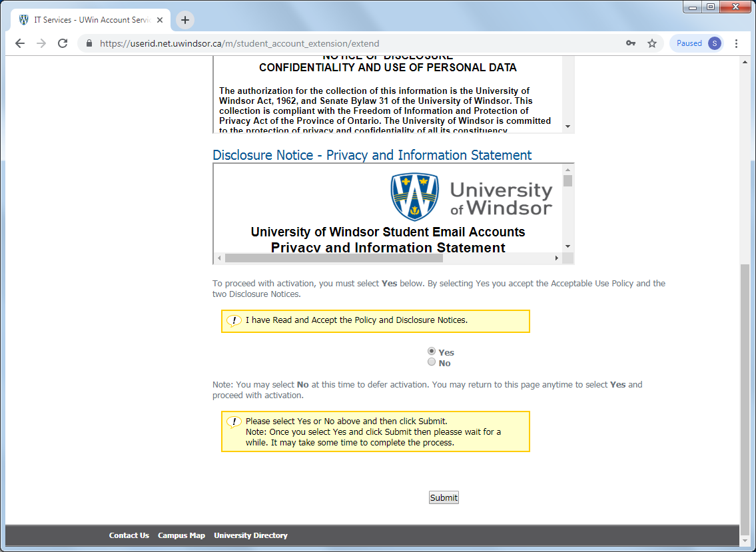Click the padlock icon beside the URL

(89, 43)
